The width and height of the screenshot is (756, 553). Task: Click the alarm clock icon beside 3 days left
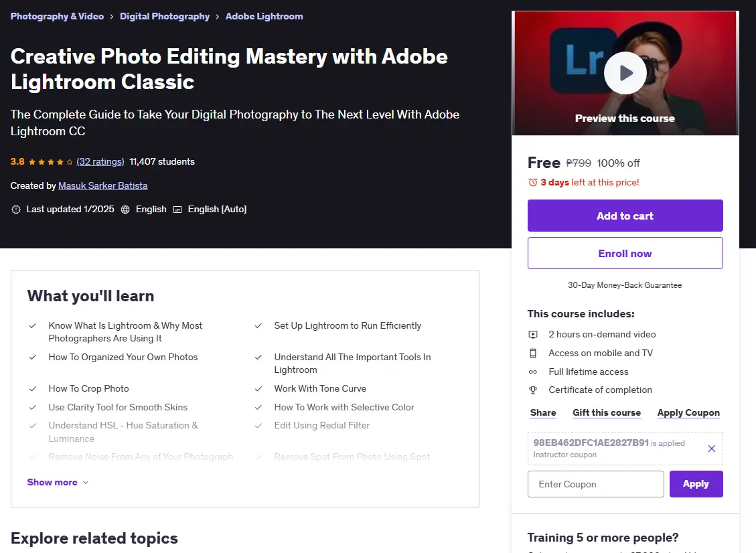pos(533,182)
